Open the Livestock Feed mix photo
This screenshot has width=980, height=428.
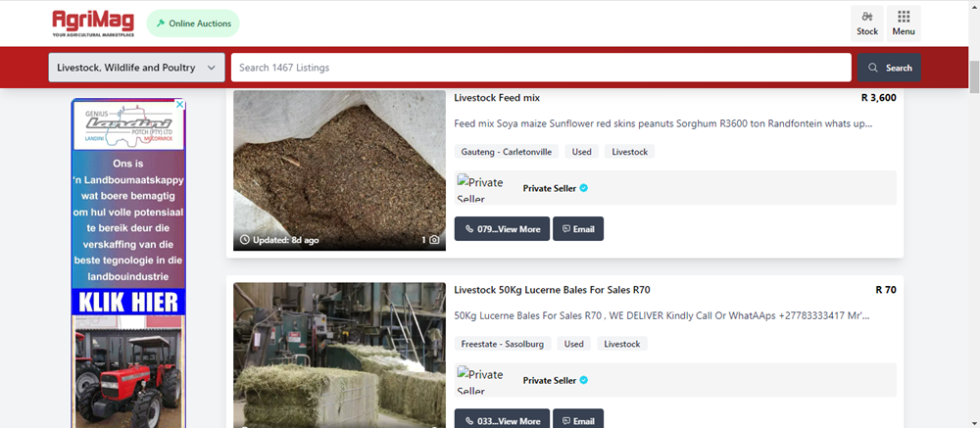(x=339, y=170)
